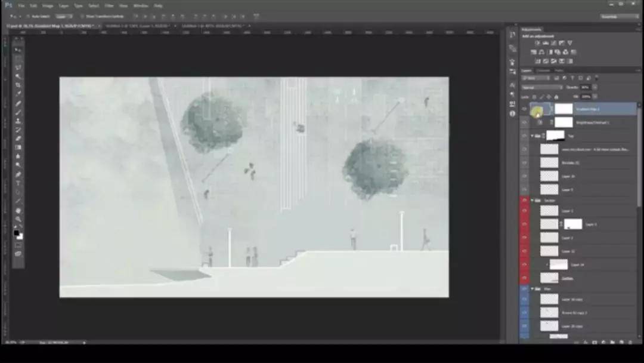644x363 pixels.
Task: Select the Pen tool
Action: (18, 174)
